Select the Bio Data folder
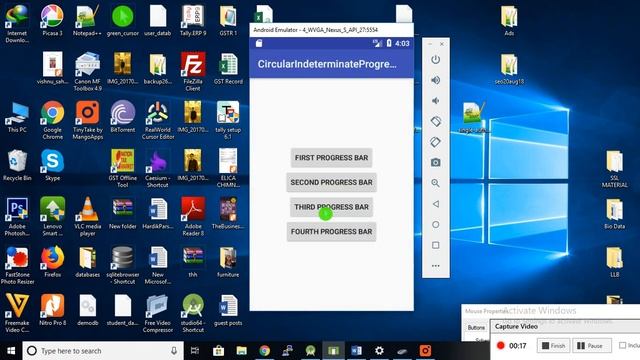640x360 pixels. click(614, 213)
